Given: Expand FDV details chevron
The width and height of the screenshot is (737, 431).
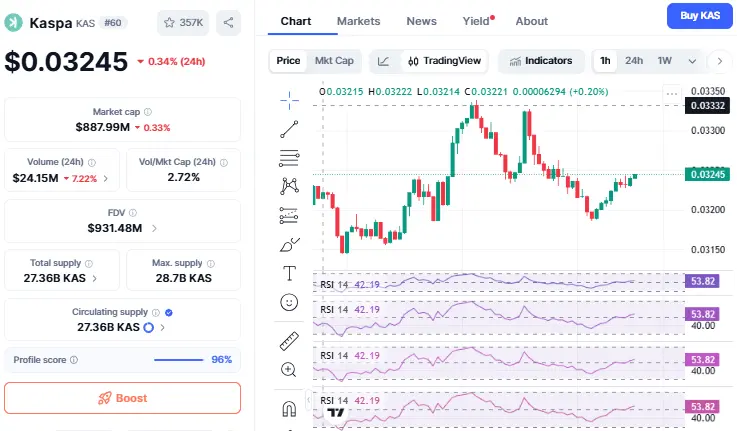Looking at the screenshot, I should [154, 228].
